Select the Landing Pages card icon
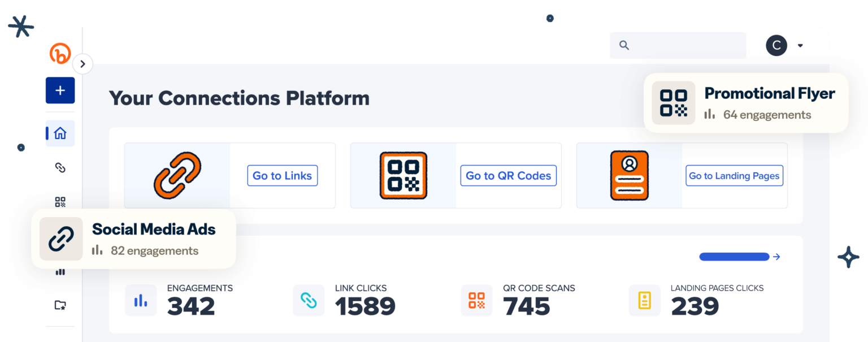This screenshot has height=342, width=868. (x=630, y=175)
